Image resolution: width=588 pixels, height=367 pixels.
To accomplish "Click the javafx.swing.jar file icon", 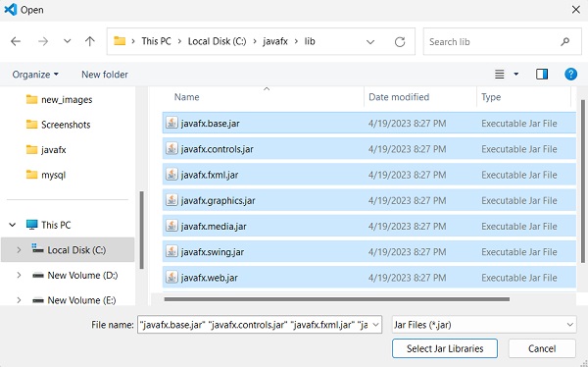I will coord(171,251).
